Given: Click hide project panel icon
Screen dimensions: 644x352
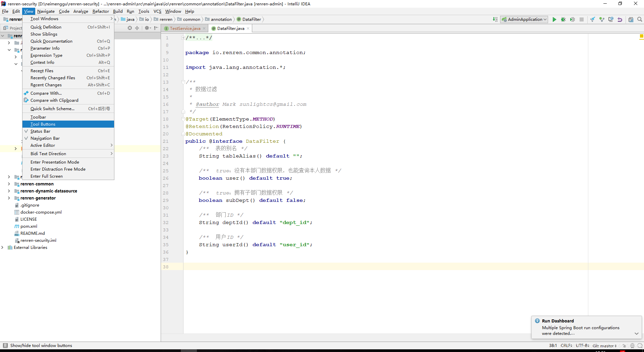Looking at the screenshot, I should pyautogui.click(x=156, y=28).
